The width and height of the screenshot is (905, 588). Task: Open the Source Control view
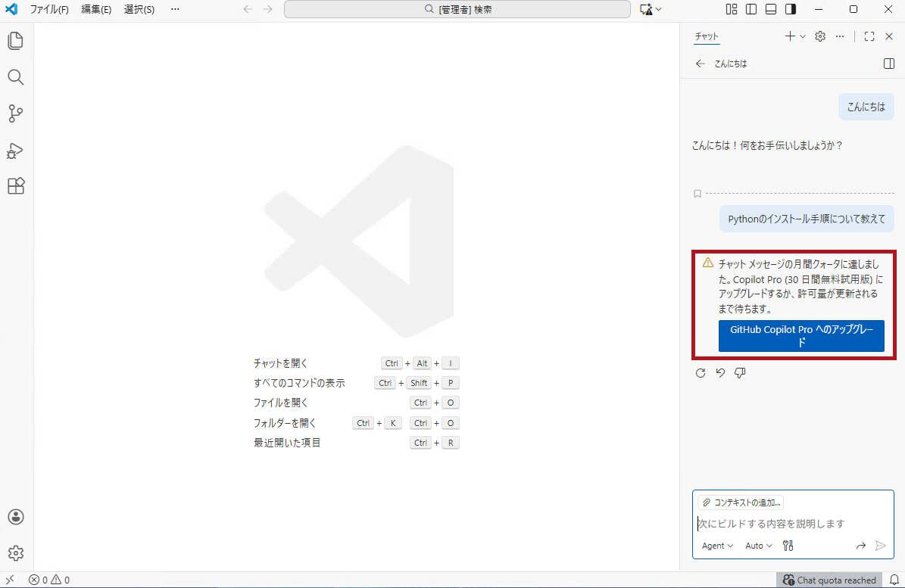[x=16, y=114]
